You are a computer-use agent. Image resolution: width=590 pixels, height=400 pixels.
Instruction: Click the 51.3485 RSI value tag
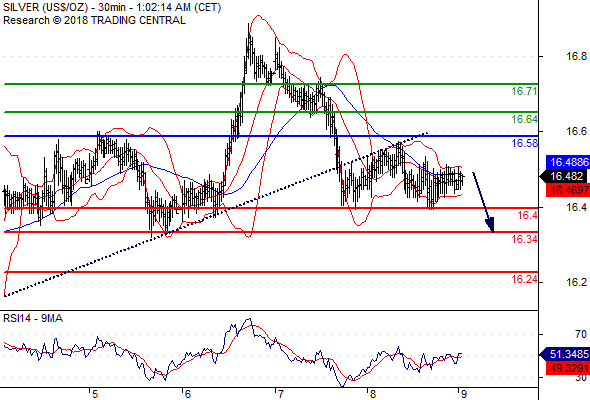[565, 354]
